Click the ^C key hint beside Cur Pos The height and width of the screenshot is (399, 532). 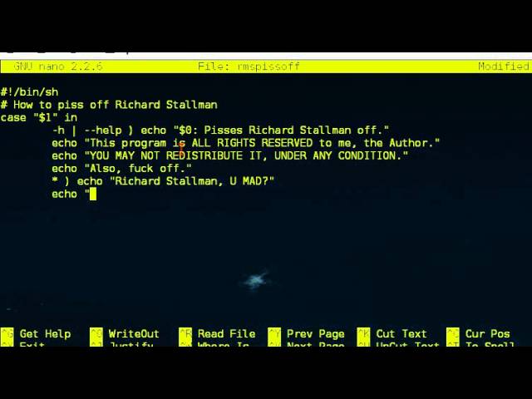pos(452,334)
